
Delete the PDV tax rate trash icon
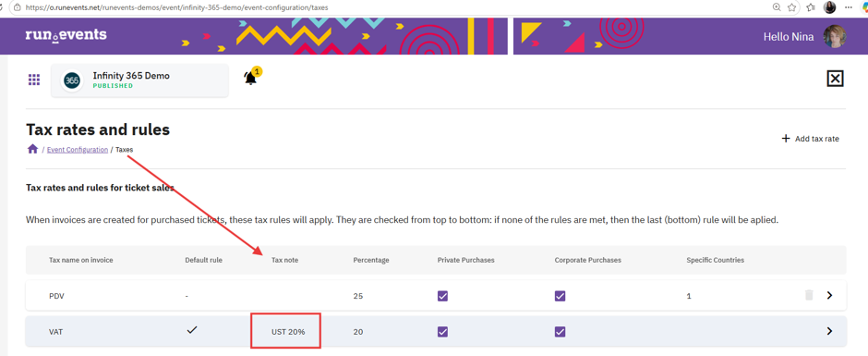click(809, 295)
